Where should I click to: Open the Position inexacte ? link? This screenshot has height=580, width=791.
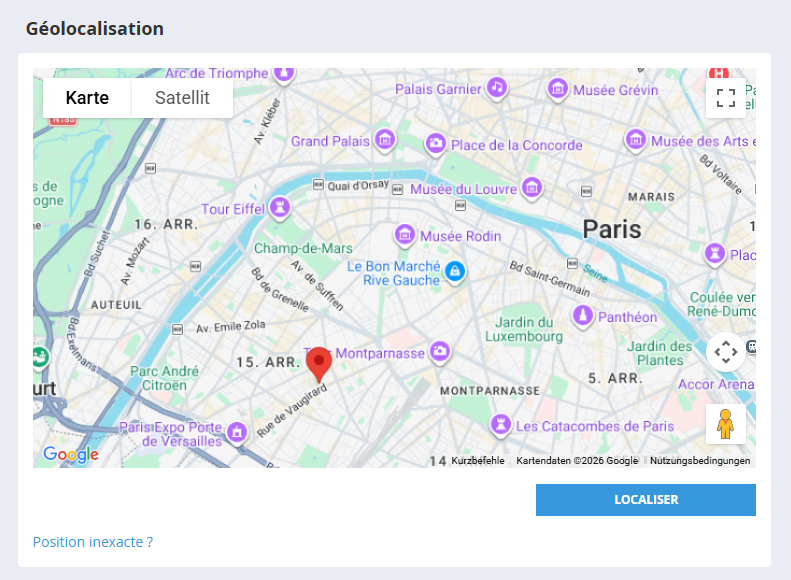[x=93, y=542]
